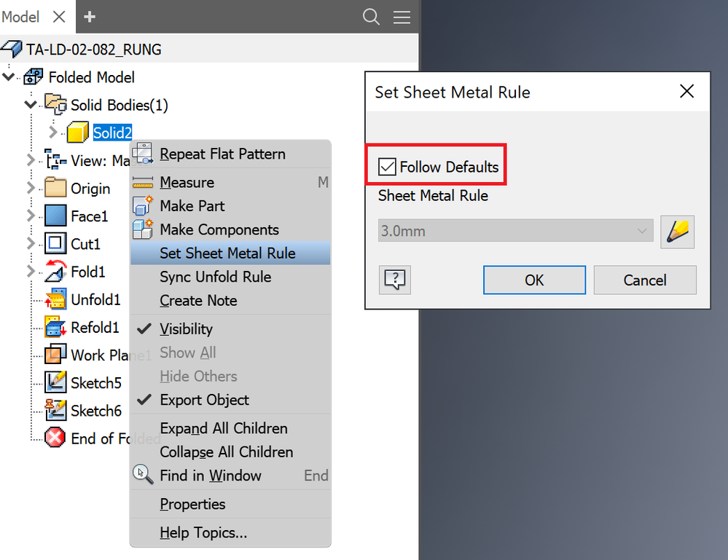Screen dimensions: 728x560
Task: Open the Sheet Metal Rule 3.0mm dropdown
Action: click(515, 231)
